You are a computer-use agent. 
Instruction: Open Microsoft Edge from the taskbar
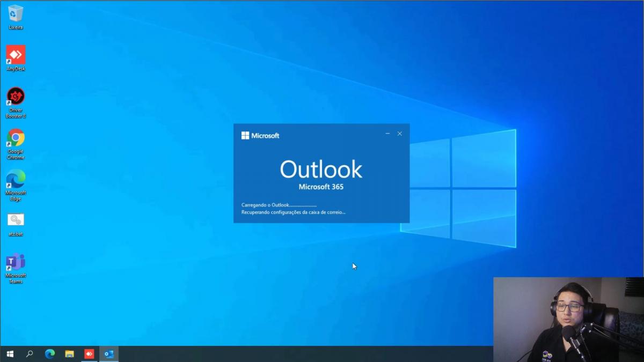pos(49,354)
